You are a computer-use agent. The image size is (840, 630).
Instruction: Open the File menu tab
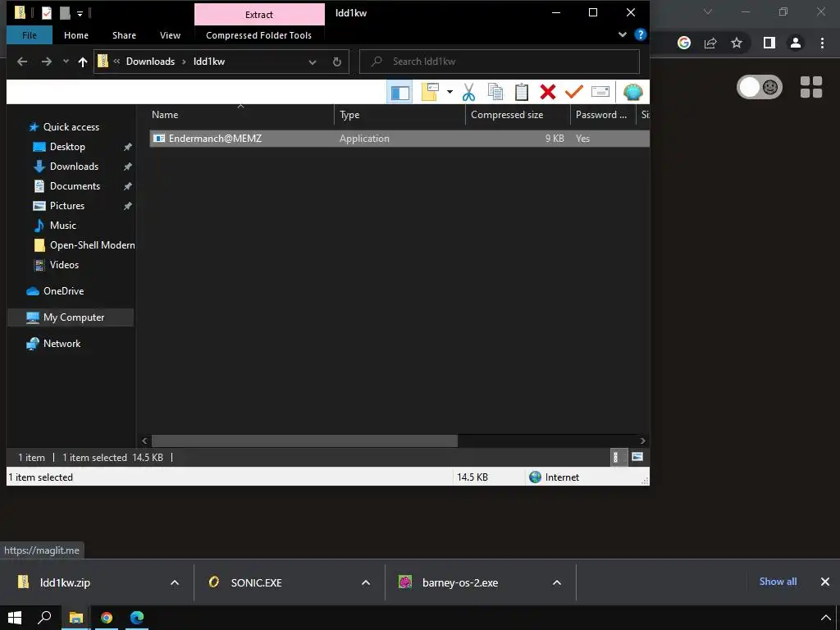(x=30, y=35)
